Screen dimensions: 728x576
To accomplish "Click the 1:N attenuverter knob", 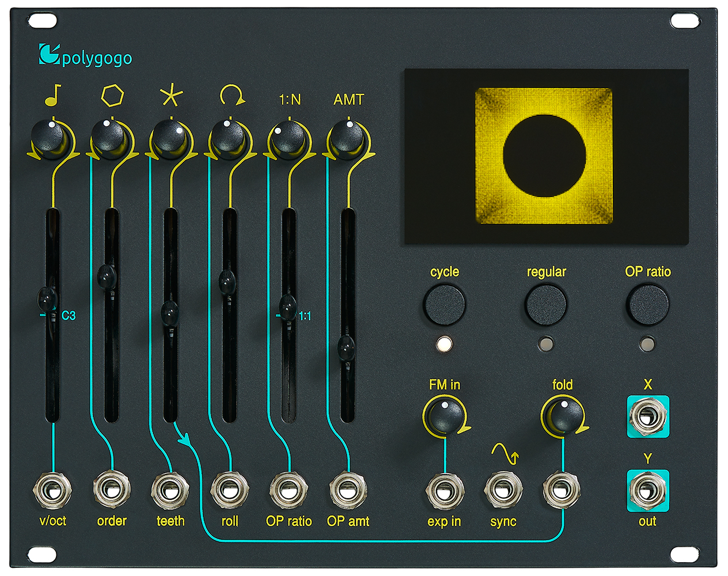I will tap(288, 139).
